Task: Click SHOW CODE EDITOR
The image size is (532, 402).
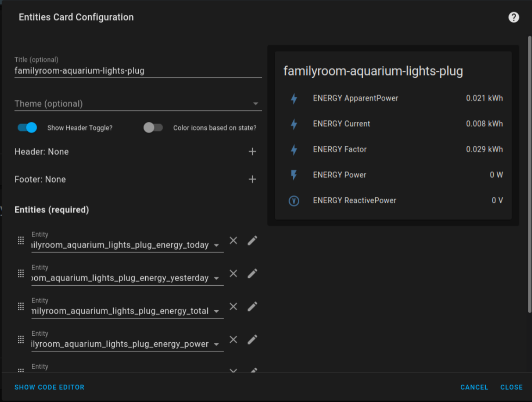Action: [49, 387]
